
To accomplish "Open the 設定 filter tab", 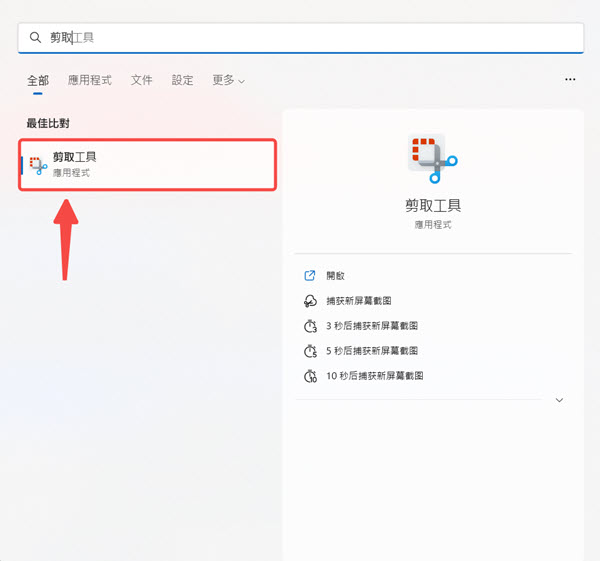I will point(182,80).
